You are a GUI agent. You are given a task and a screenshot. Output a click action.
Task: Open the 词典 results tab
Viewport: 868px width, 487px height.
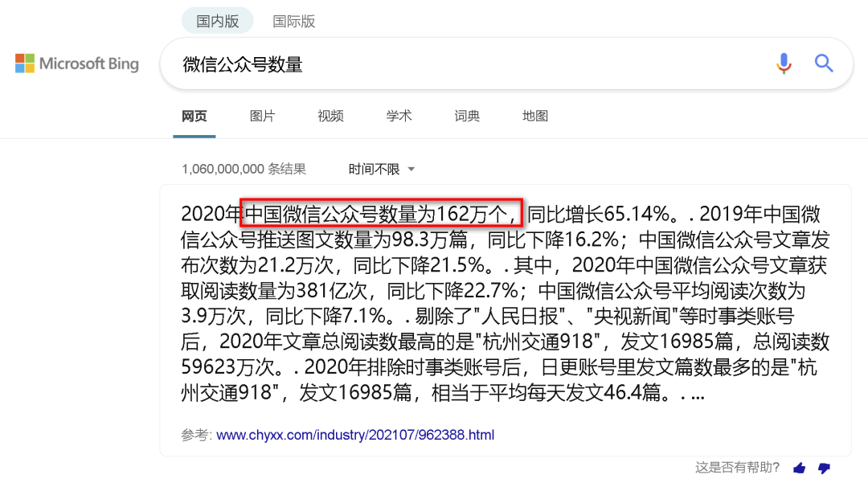(467, 117)
